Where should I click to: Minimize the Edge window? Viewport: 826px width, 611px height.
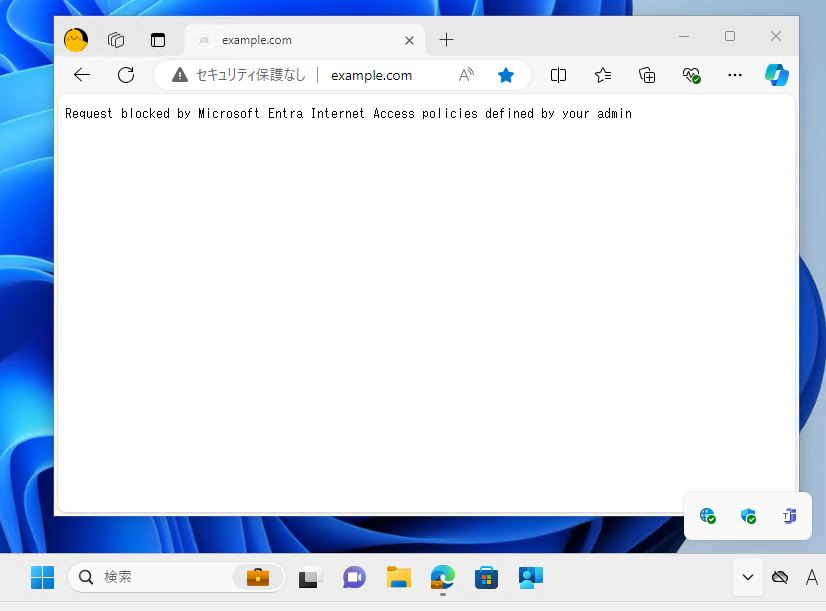(x=684, y=36)
